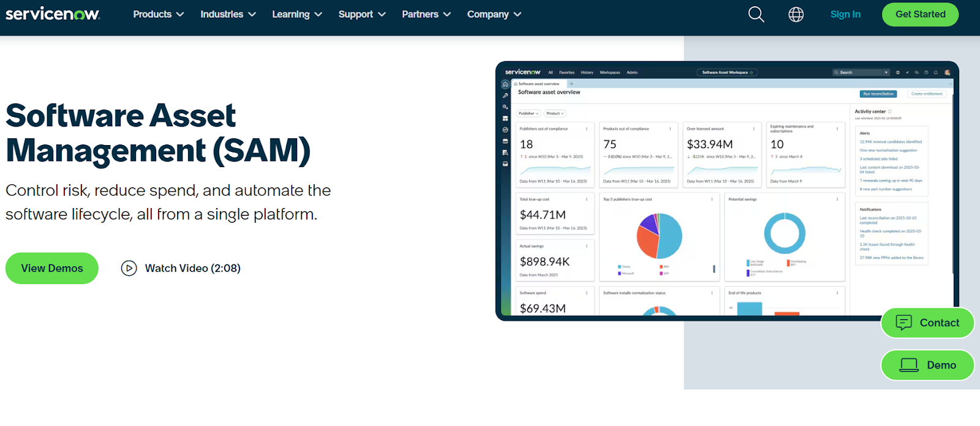Select Workspaces in dashboard top menu
Viewport: 980px width, 426px height.
pos(610,72)
